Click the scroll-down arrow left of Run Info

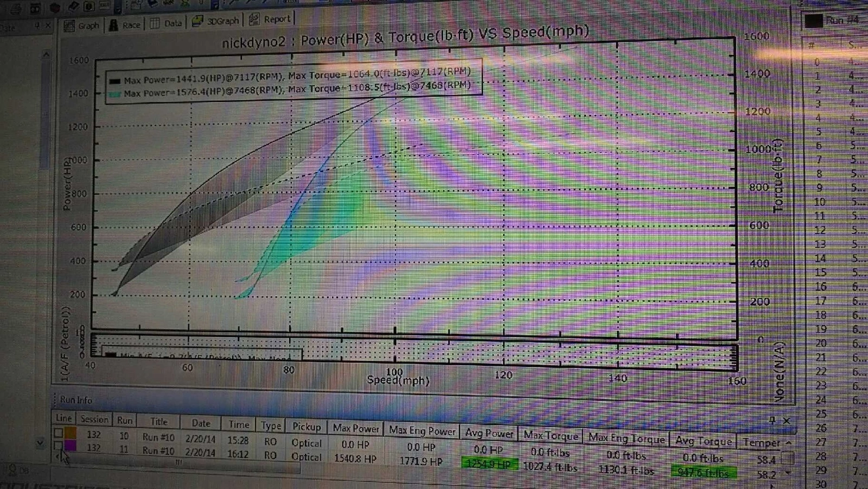tap(40, 443)
